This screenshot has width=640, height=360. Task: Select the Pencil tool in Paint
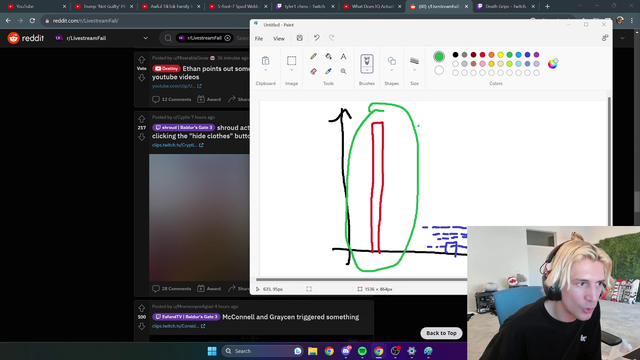(x=313, y=56)
